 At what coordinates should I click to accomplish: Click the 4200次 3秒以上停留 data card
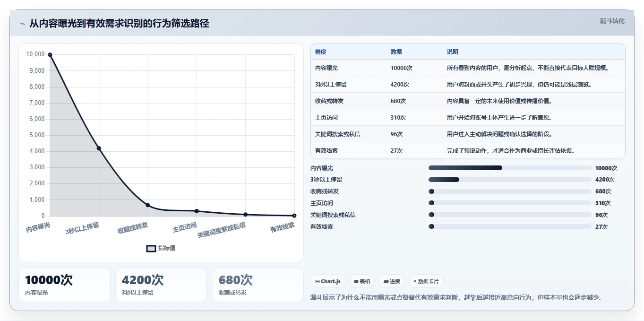tap(161, 285)
